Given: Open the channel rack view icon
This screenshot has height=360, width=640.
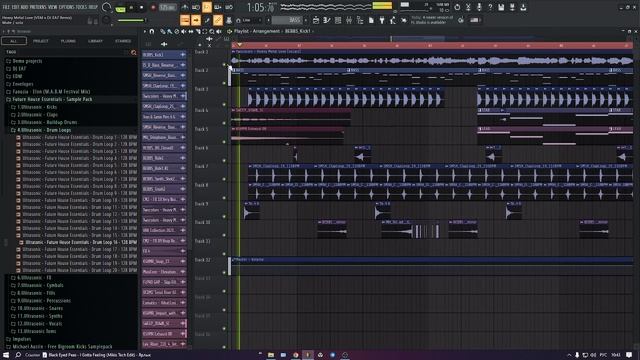Looking at the screenshot, I should pos(338,20).
